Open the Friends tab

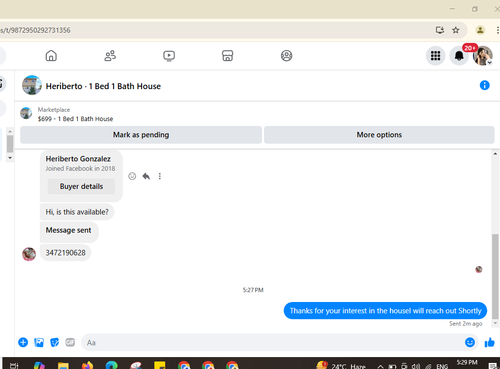(x=110, y=56)
